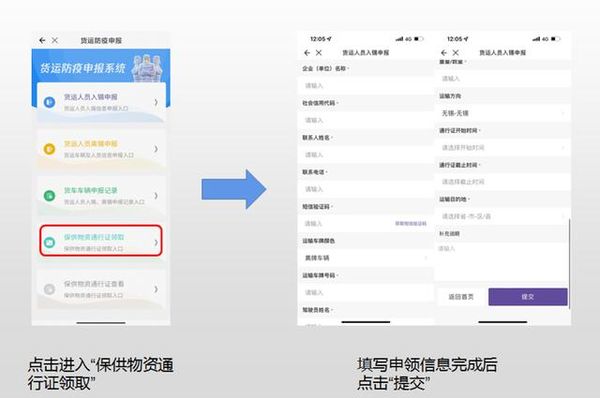Open the yellow 货运人员离锡申报 icon entry

click(49, 149)
